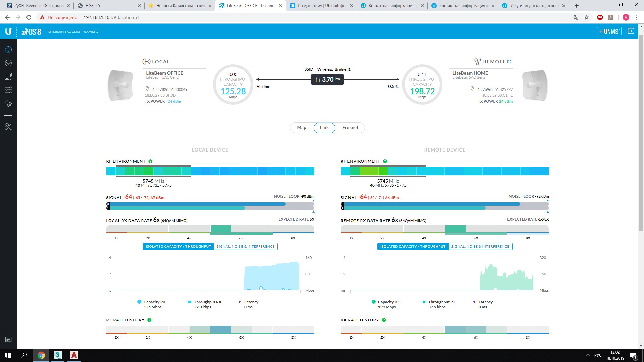Click the 3.70 km link distance badge
This screenshot has height=362, width=644.
pos(327,79)
